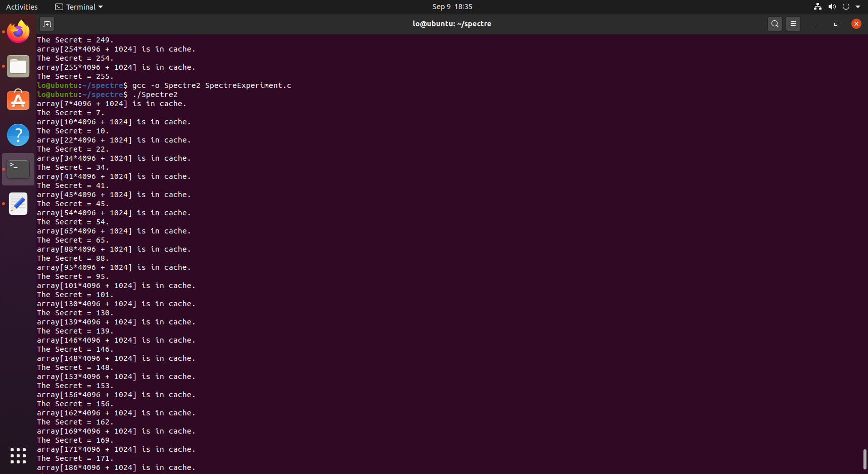Click the network status icon
Screen dimensions: 868x474
(817, 7)
